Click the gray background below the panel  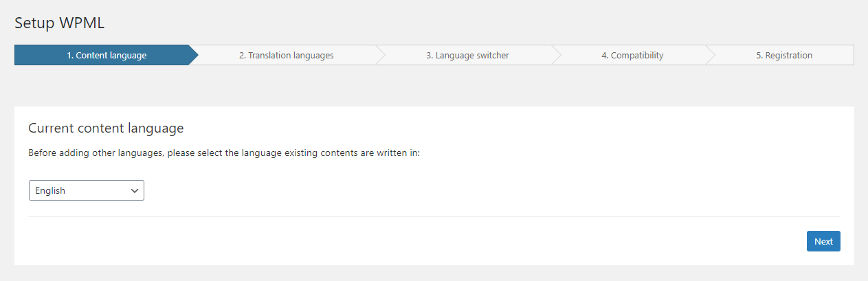pos(434,273)
